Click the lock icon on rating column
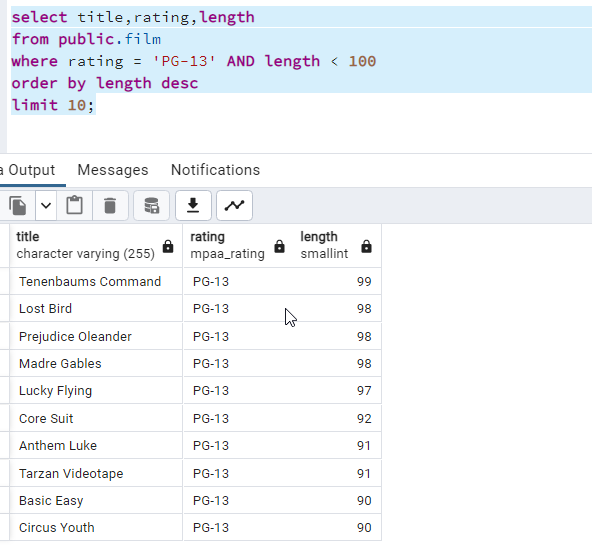Viewport: 592px width, 559px height. point(279,246)
